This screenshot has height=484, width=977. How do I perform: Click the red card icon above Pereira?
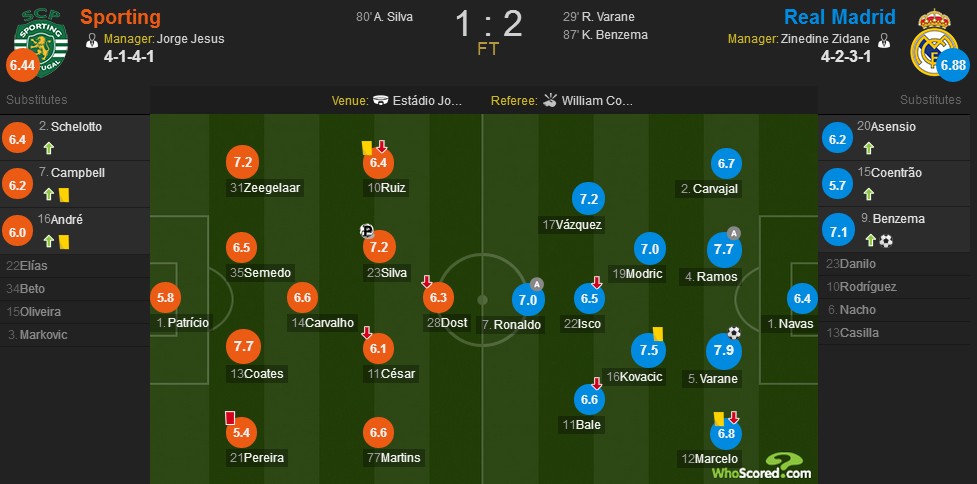pyautogui.click(x=230, y=417)
